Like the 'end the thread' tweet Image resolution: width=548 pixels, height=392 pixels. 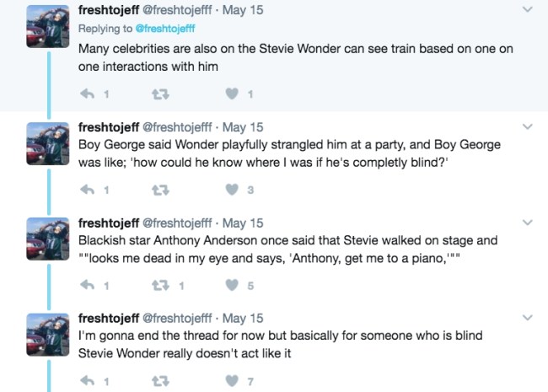point(233,381)
